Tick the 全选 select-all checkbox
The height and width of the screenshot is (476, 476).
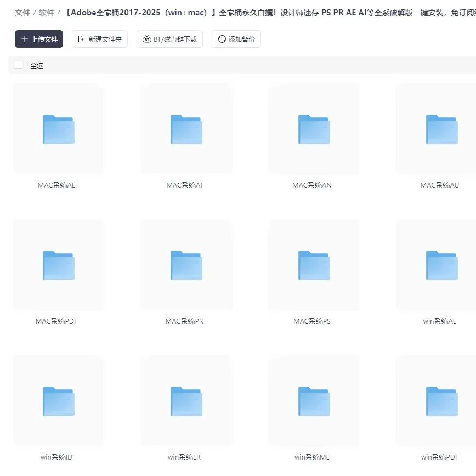tap(19, 65)
